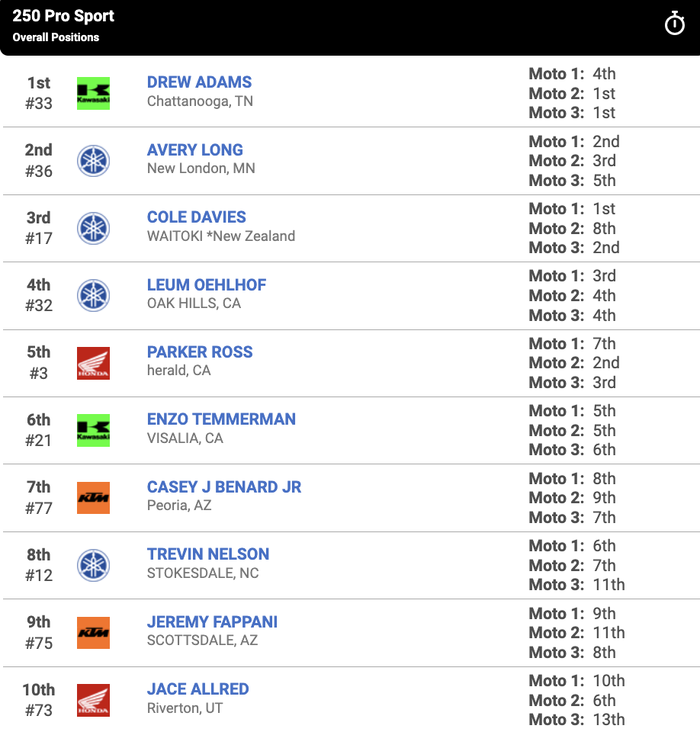Select the Yamaha icon next to Cole Davies
Viewport: 700px width, 732px height.
click(x=92, y=228)
